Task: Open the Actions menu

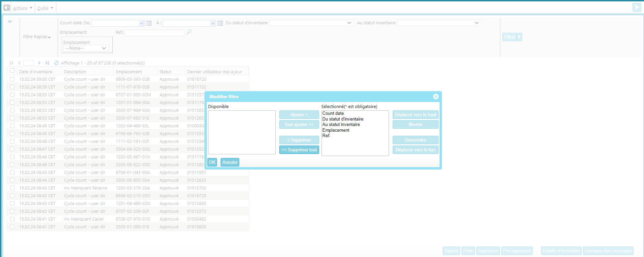Action: coord(23,8)
